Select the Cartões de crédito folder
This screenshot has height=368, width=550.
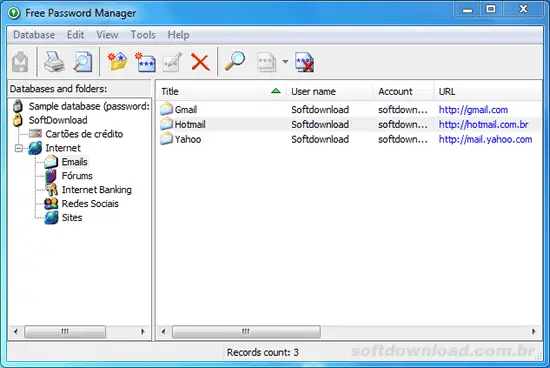pos(84,134)
